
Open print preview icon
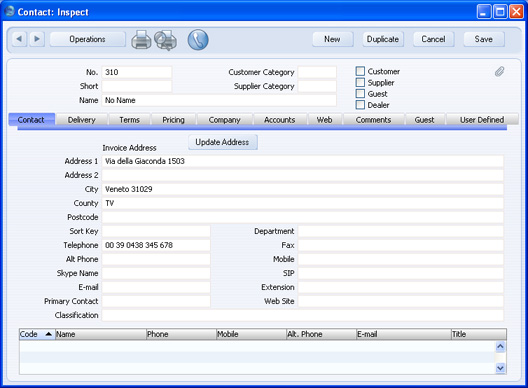click(x=166, y=40)
